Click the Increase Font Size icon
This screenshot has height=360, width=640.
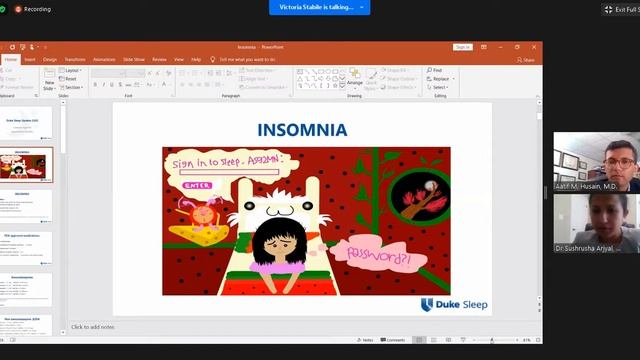(x=150, y=73)
